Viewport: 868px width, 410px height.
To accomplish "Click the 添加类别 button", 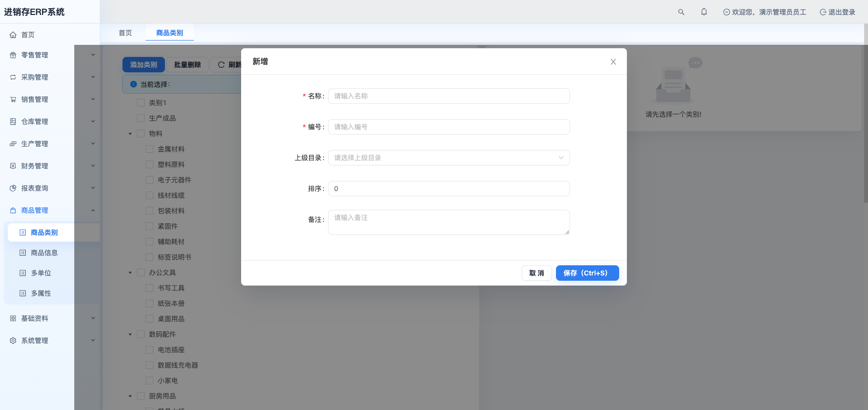I will 144,65.
